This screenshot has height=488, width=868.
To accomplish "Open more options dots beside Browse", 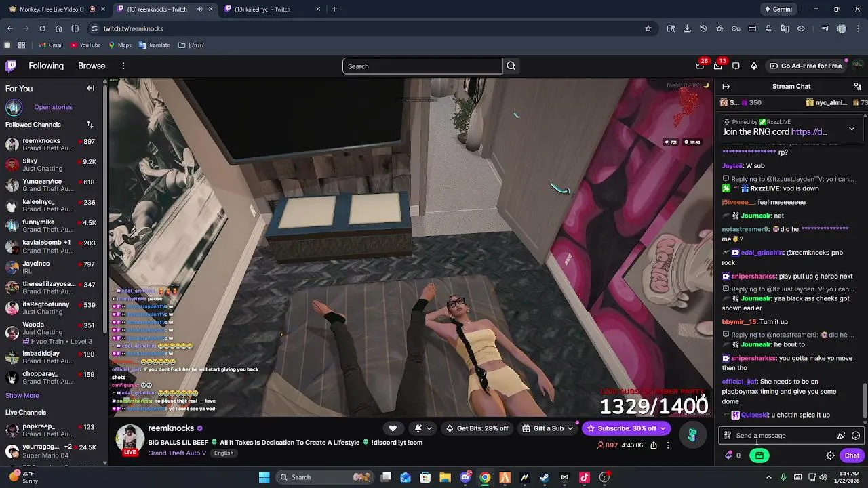I will [123, 66].
